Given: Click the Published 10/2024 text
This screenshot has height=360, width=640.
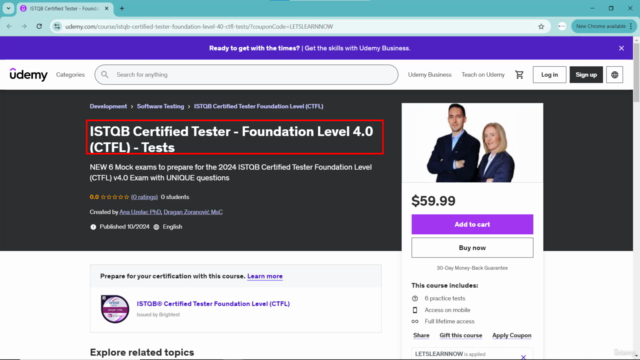Looking at the screenshot, I should pos(124,227).
